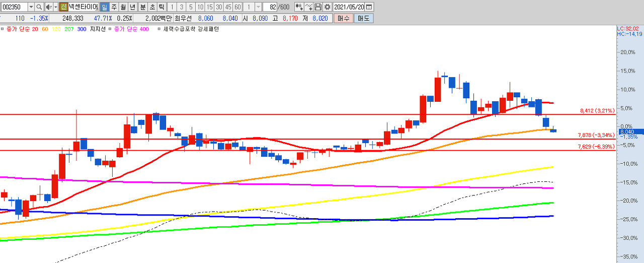Click the blue 300 moving average label
This screenshot has height=263, width=644.
click(x=82, y=29)
